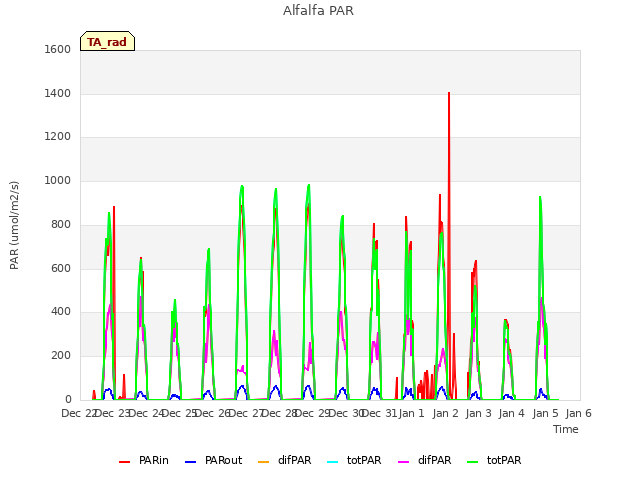Click the Jan 5 x-axis tick label

coord(545,413)
